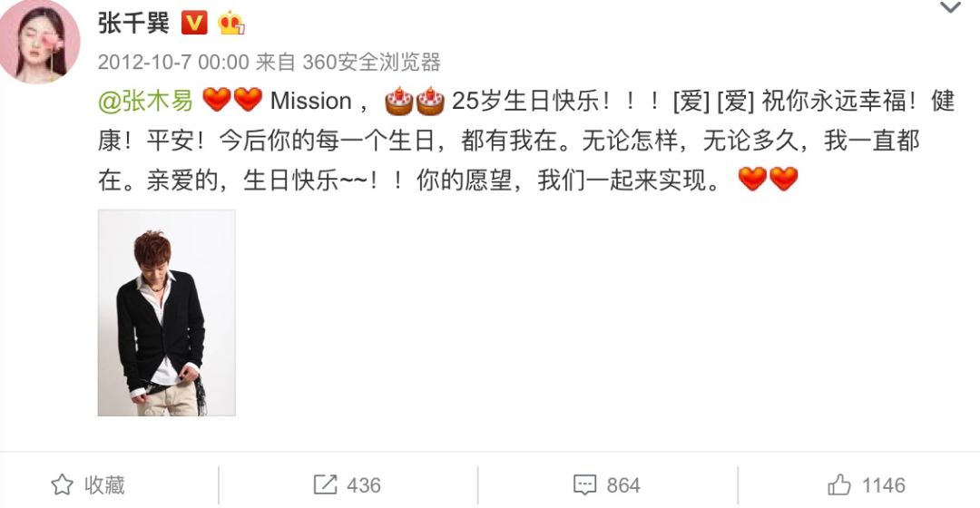
Task: Click the birthday cake emoji pair
Action: click(415, 102)
